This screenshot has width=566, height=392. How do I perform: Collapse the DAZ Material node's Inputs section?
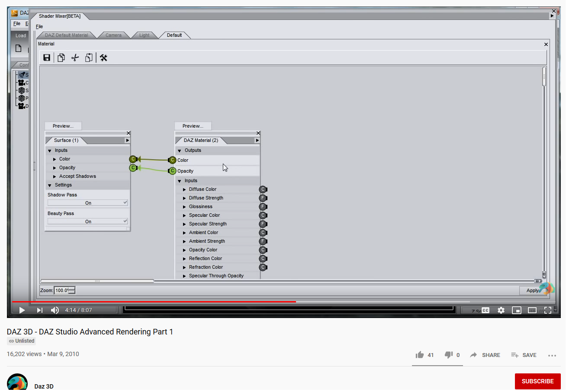(x=180, y=181)
